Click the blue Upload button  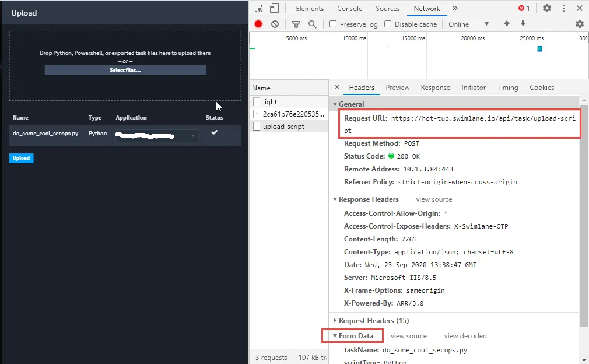click(22, 158)
